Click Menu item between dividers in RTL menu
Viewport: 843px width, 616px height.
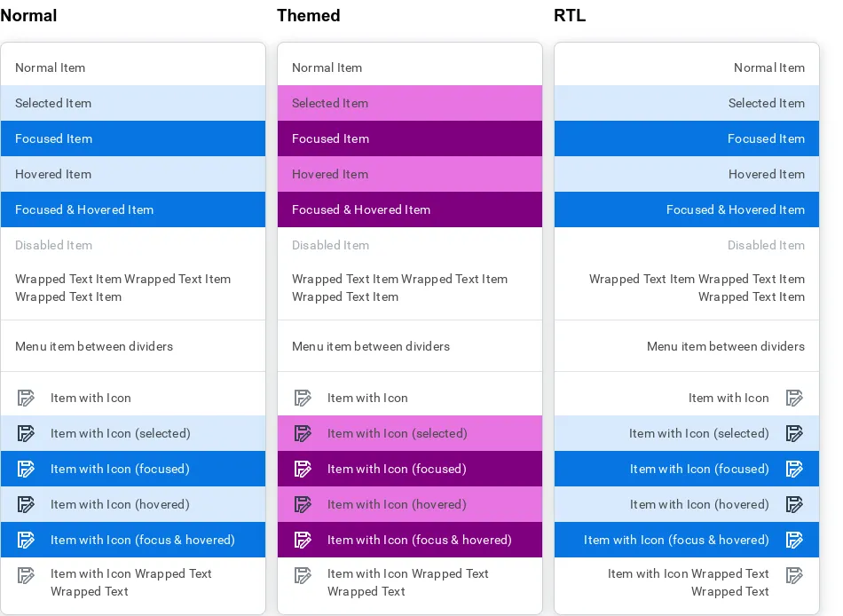(687, 346)
